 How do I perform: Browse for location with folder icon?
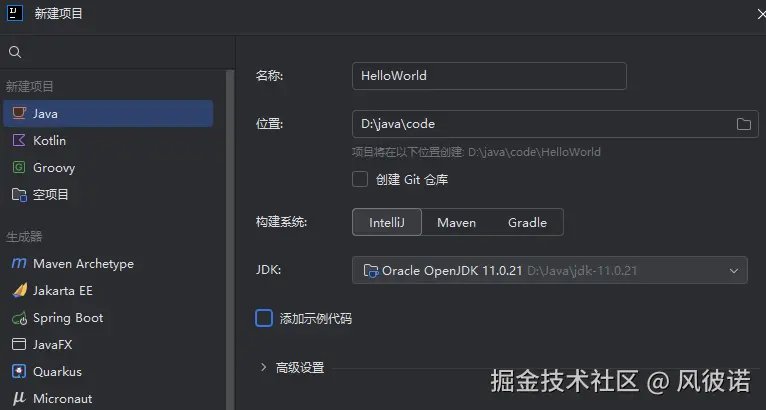744,124
